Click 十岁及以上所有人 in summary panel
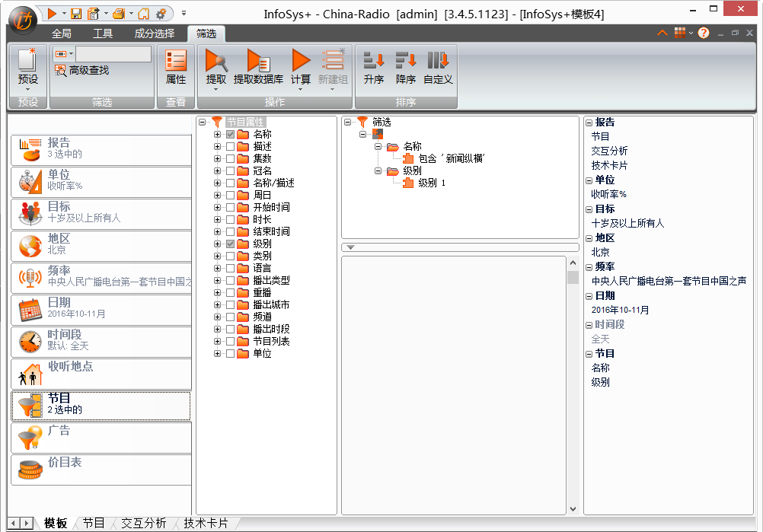Image resolution: width=763 pixels, height=532 pixels. tap(627, 223)
